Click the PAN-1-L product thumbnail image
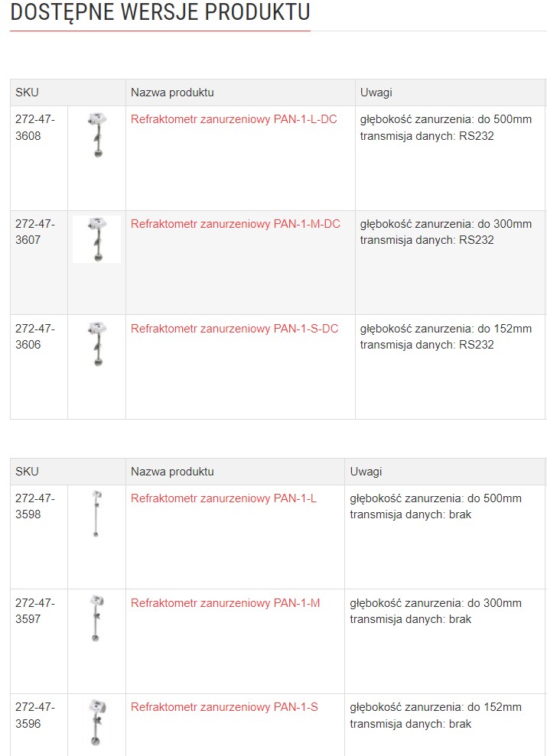 (96, 514)
